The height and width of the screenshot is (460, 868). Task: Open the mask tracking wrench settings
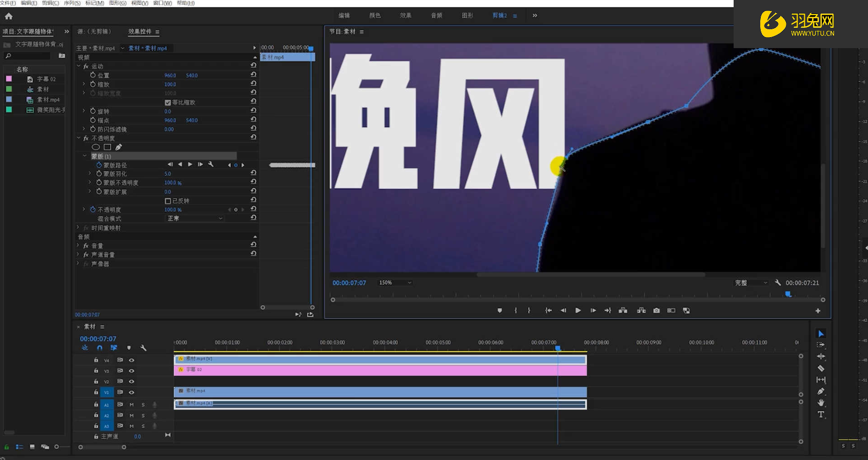click(211, 165)
